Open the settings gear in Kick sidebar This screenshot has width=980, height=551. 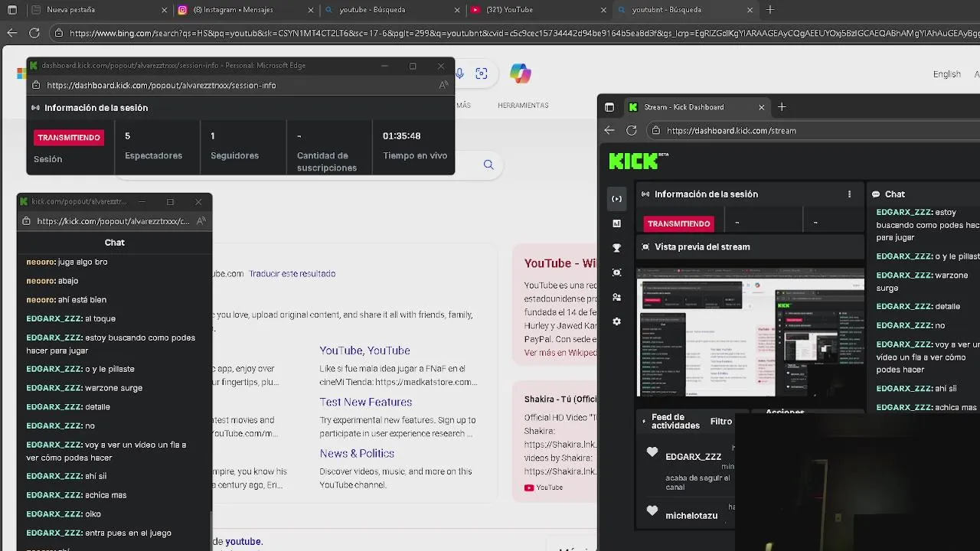617,321
